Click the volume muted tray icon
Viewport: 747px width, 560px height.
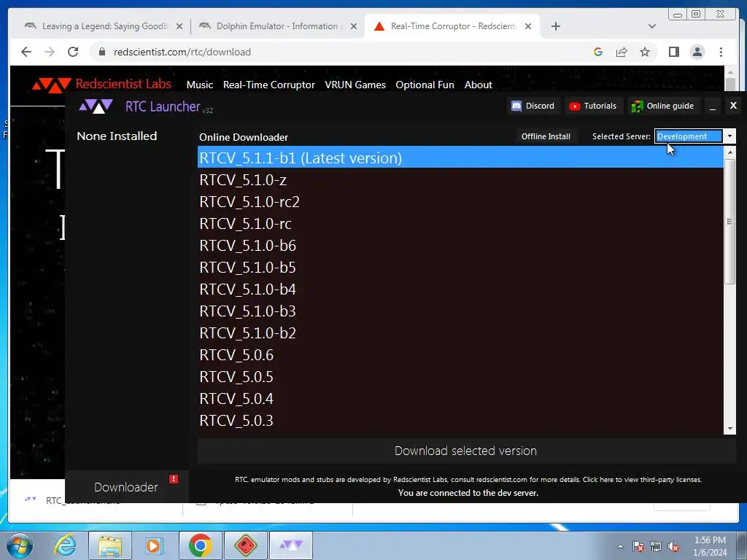(673, 547)
